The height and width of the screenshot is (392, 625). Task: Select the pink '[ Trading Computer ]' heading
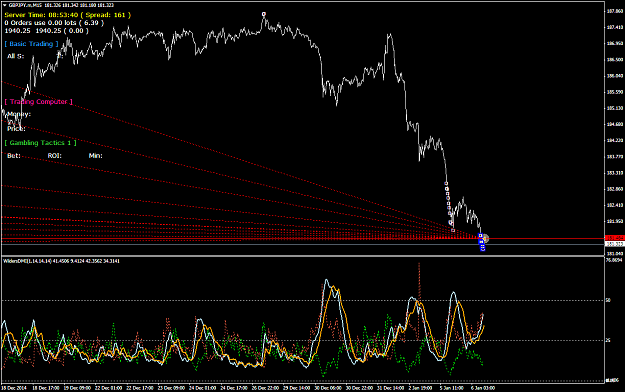(x=39, y=102)
